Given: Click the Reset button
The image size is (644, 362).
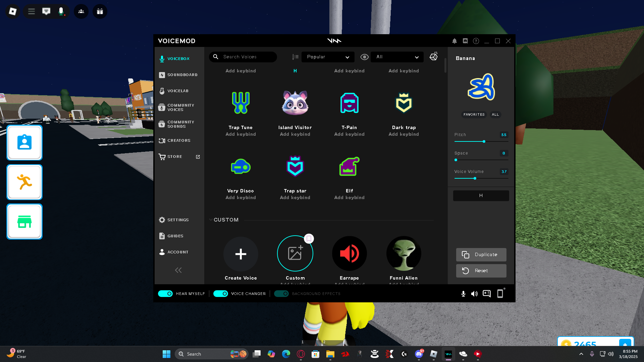Looking at the screenshot, I should (x=481, y=271).
